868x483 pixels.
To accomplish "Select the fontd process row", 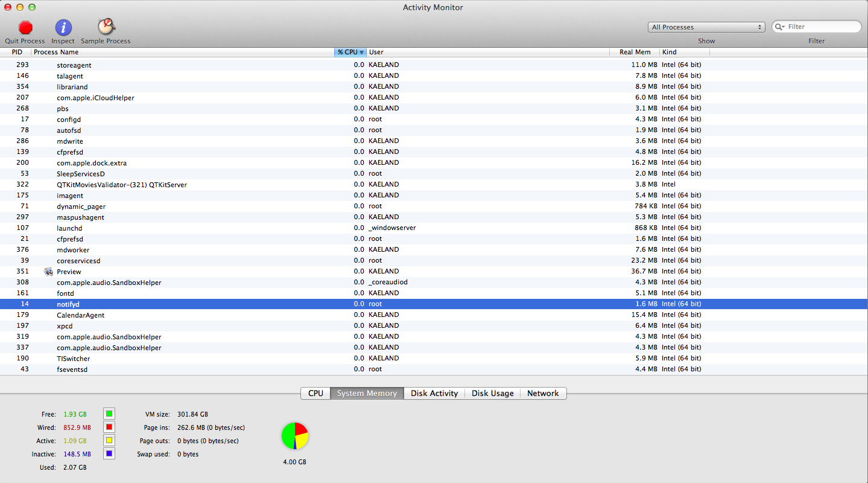I will coord(434,293).
